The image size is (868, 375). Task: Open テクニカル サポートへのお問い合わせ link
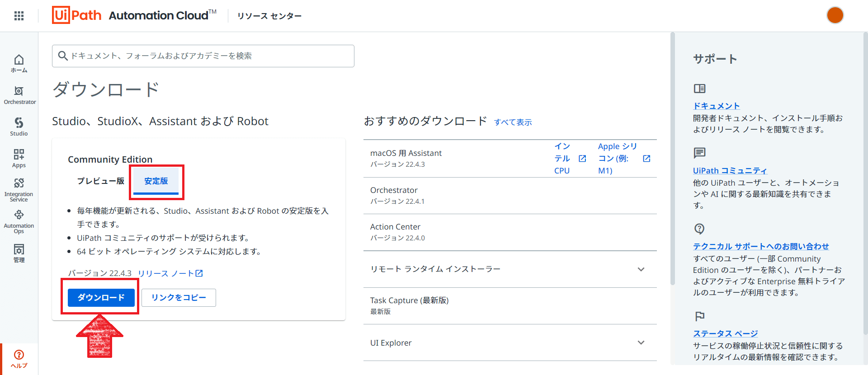point(761,246)
